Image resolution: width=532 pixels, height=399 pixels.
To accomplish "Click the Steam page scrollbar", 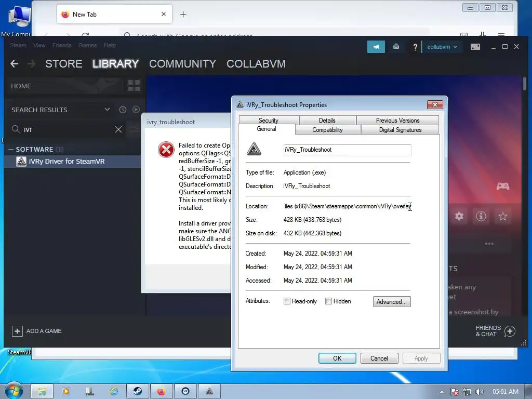I will [x=525, y=84].
